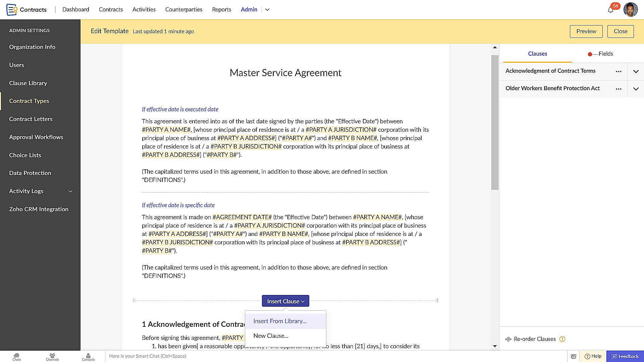644x362 pixels.
Task: Open the user profile avatar
Action: [631, 9]
